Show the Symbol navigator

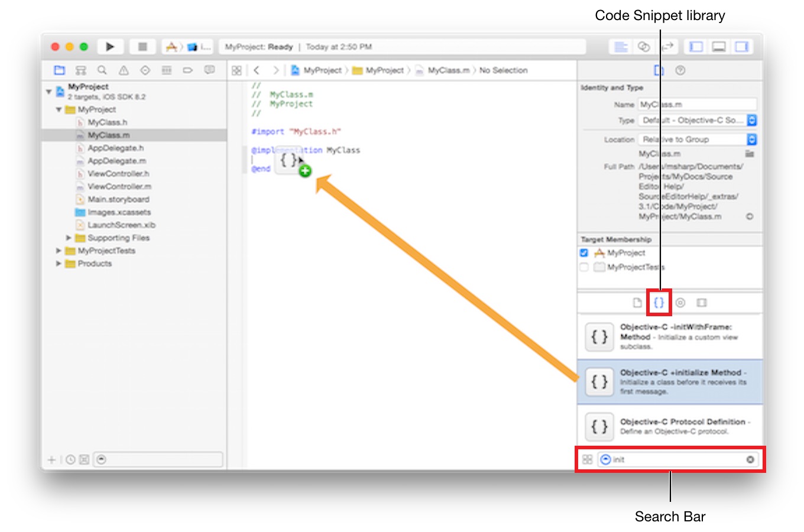[81, 70]
